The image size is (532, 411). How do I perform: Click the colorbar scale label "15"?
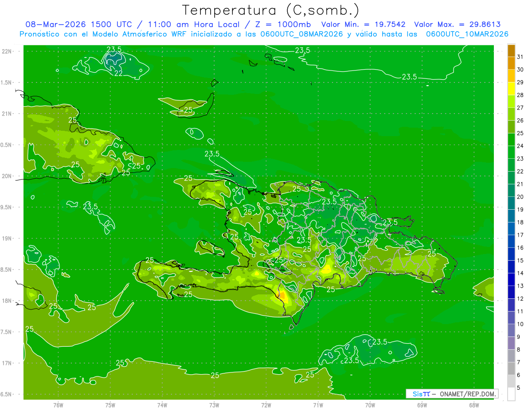520,261
